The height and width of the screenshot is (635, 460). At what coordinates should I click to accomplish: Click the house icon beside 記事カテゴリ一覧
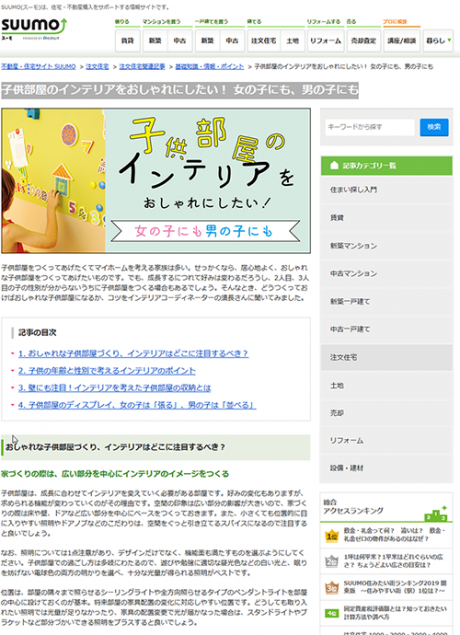(x=334, y=166)
